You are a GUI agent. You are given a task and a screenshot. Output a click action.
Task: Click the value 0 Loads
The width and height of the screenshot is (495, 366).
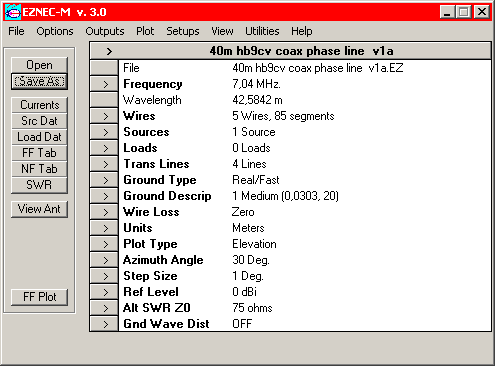(x=251, y=148)
